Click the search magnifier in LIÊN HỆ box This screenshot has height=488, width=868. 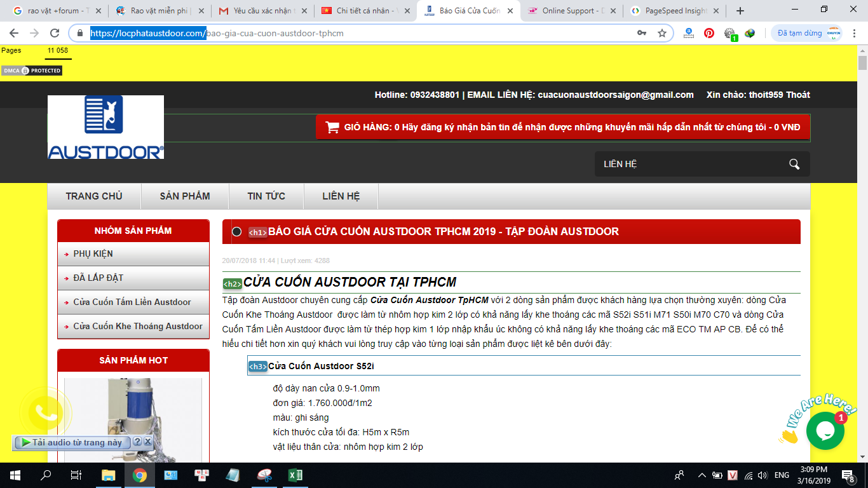794,164
